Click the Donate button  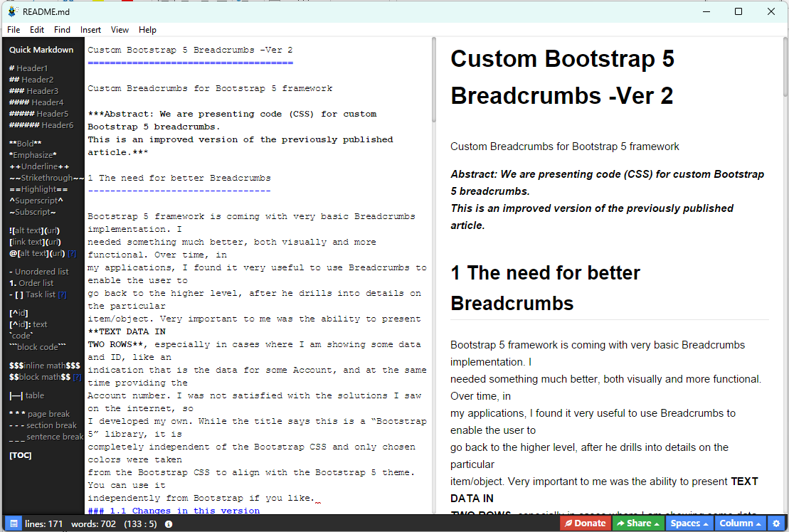point(585,523)
